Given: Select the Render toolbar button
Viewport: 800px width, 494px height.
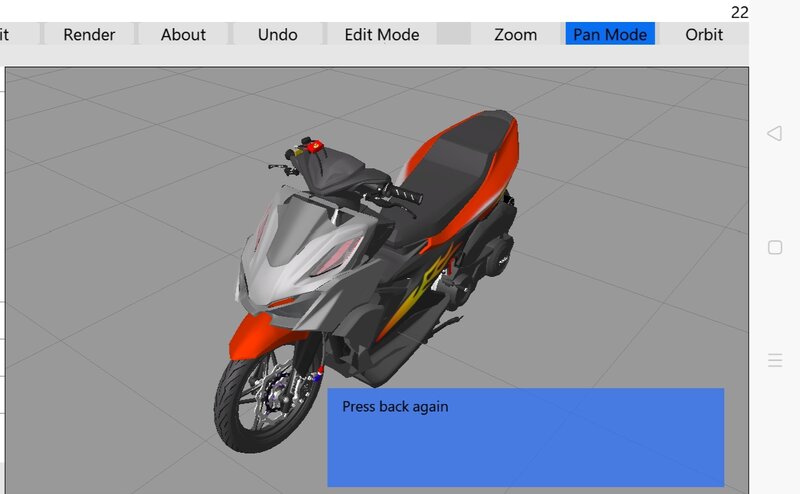Looking at the screenshot, I should click(89, 34).
